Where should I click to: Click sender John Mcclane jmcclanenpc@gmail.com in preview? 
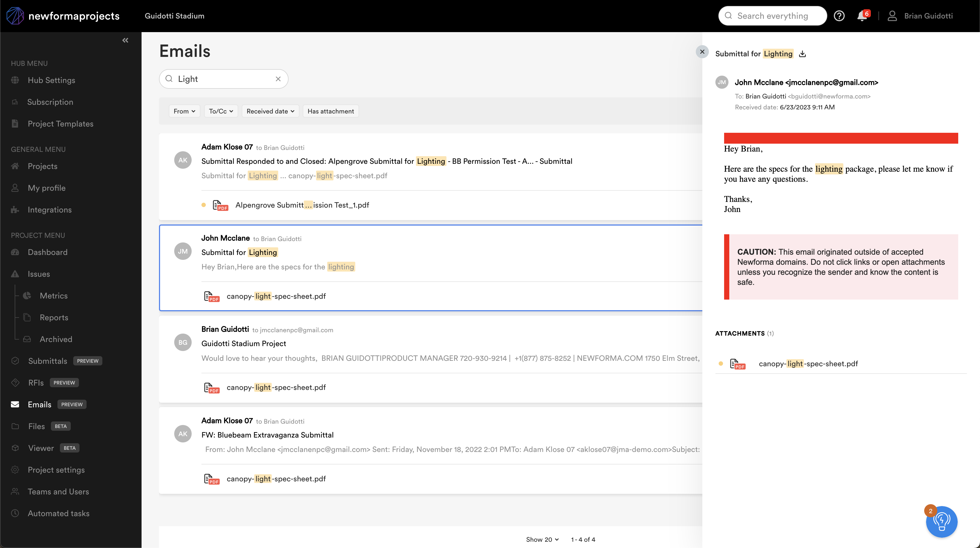806,82
